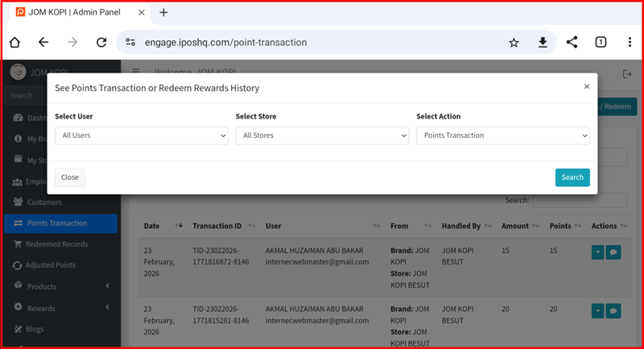Screen dimensions: 644x349
Task: Open the first row's actions dropdown arrow
Action: click(x=597, y=251)
